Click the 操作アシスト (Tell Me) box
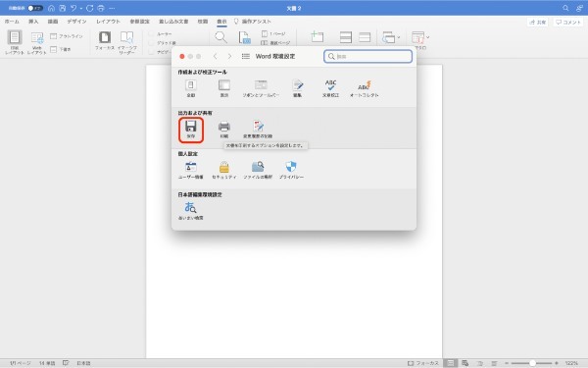 pos(253,22)
